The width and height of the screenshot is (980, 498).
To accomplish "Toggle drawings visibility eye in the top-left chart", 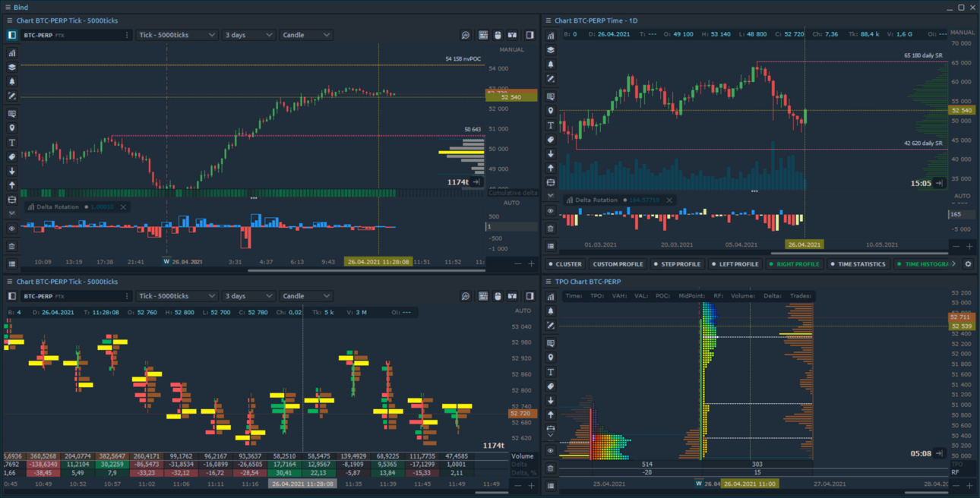I will point(12,229).
